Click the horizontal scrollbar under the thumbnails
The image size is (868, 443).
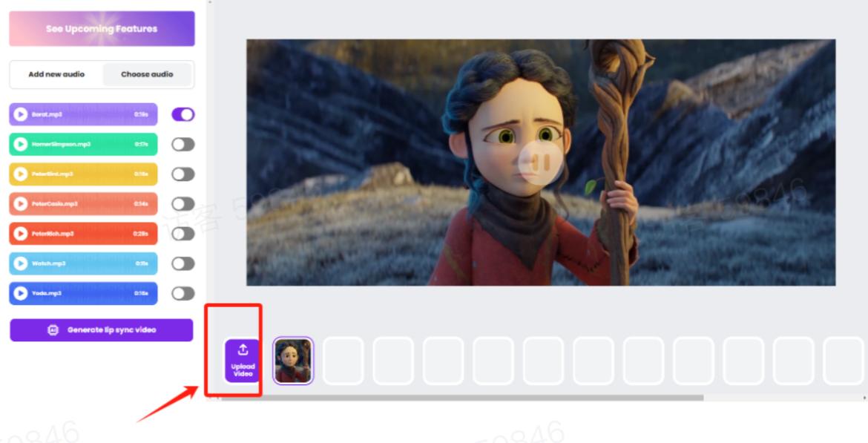pyautogui.click(x=460, y=398)
